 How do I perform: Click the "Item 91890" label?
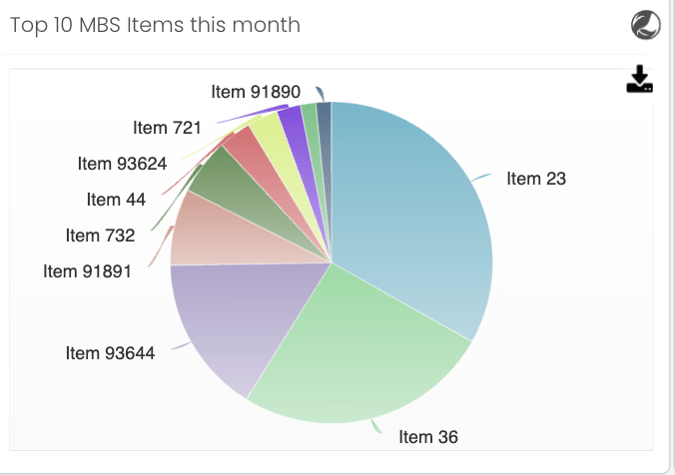point(256,91)
